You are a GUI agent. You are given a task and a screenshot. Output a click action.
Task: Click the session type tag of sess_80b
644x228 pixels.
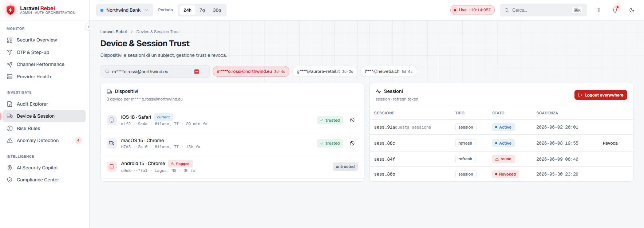466,174
